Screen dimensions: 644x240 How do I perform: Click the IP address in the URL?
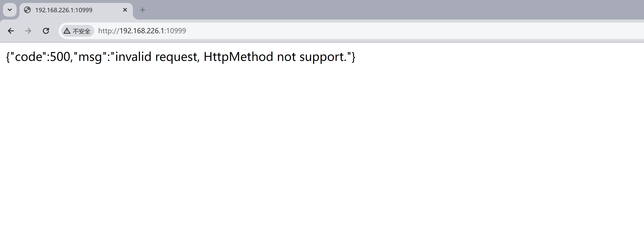141,31
